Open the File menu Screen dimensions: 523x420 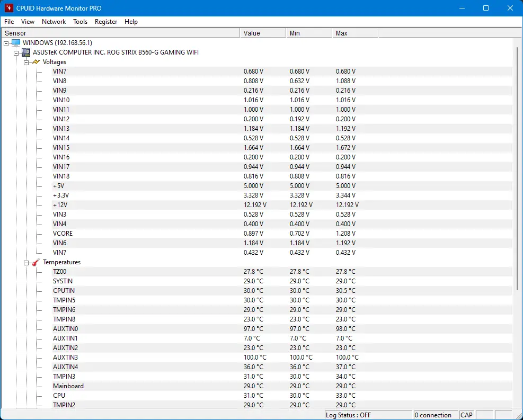pyautogui.click(x=9, y=22)
